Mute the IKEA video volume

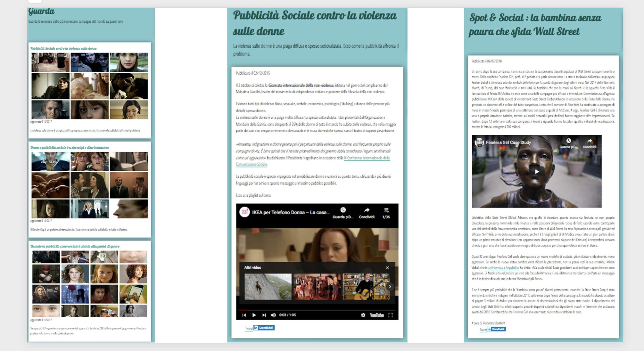[x=273, y=315]
